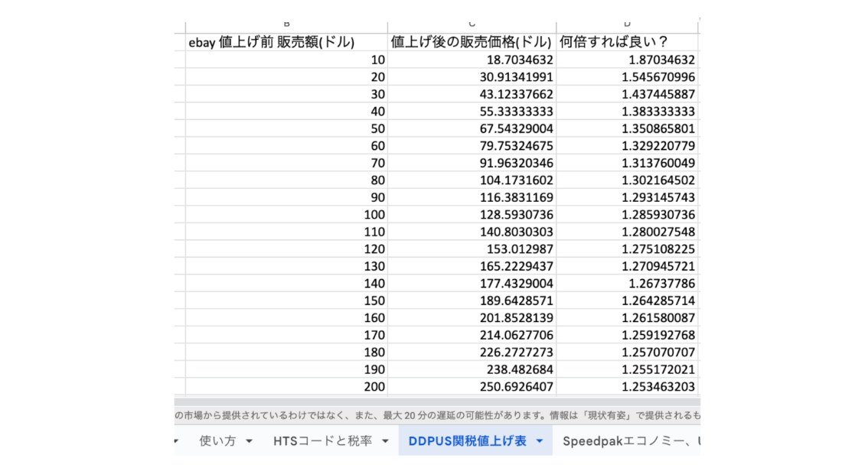868x468 pixels.
Task: Click the cell showing 128.5930736
Action: (472, 214)
